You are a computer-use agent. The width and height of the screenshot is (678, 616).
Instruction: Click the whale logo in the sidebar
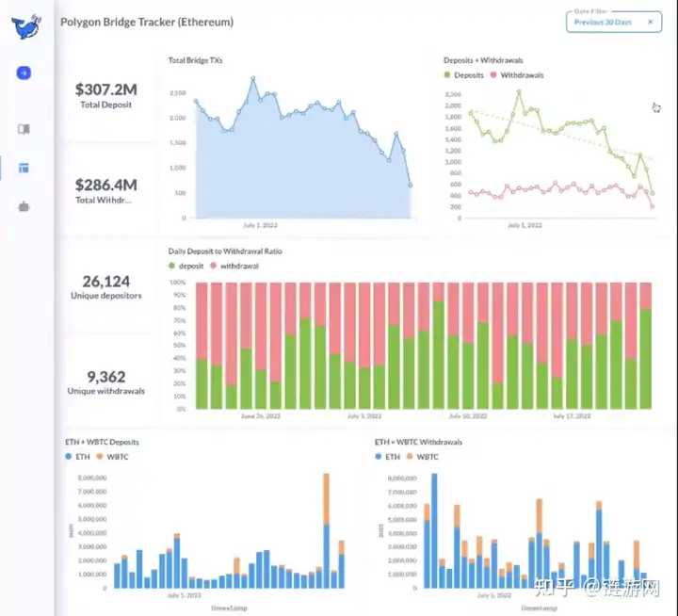click(x=26, y=25)
